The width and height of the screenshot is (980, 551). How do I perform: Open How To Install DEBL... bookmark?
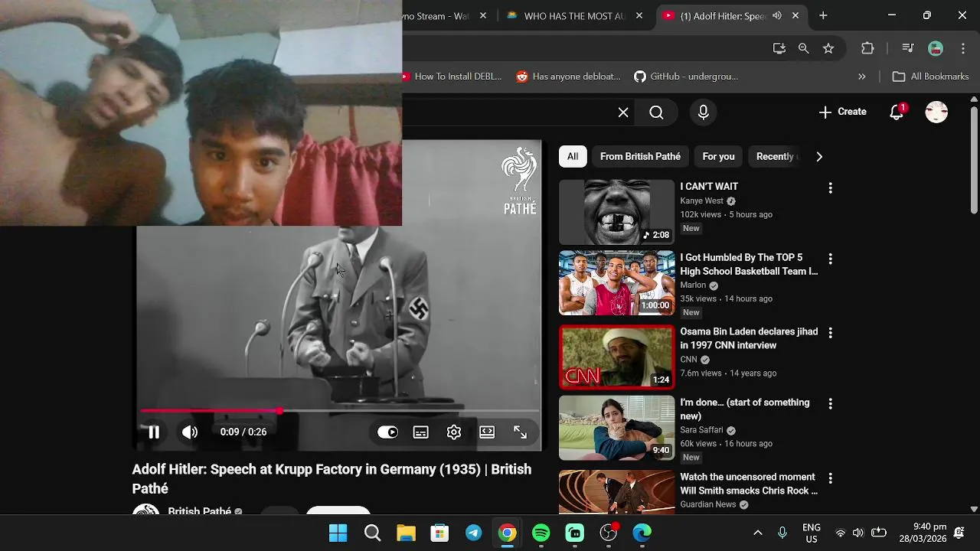(x=451, y=77)
